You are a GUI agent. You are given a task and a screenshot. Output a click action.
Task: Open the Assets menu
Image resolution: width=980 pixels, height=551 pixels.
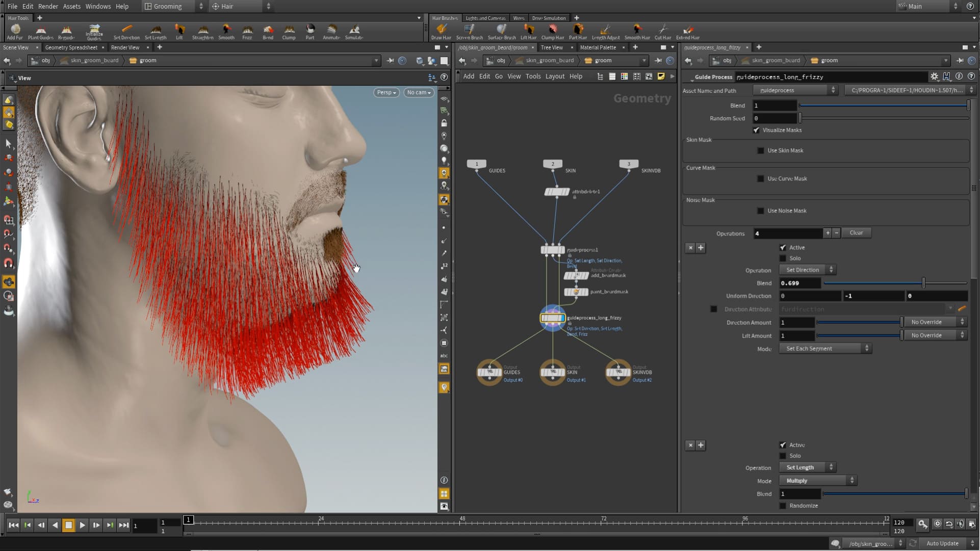[x=71, y=6]
